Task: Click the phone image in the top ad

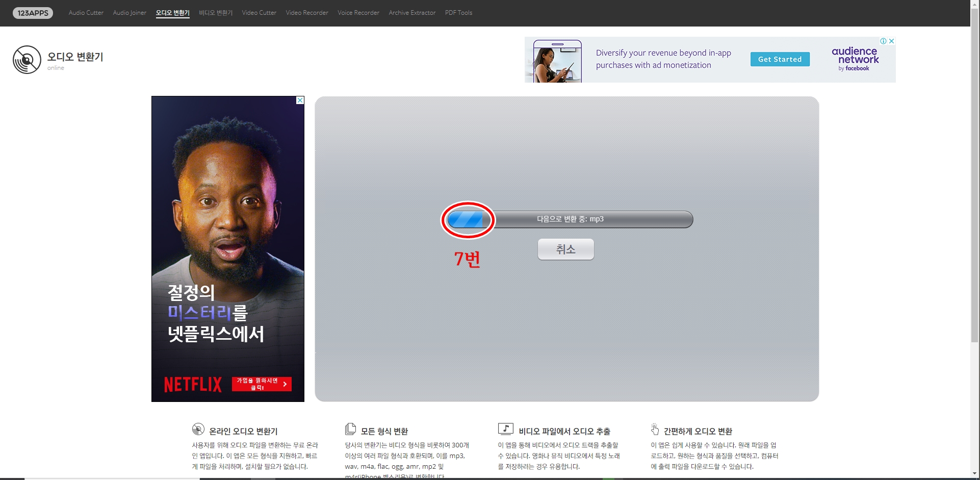Action: 557,61
